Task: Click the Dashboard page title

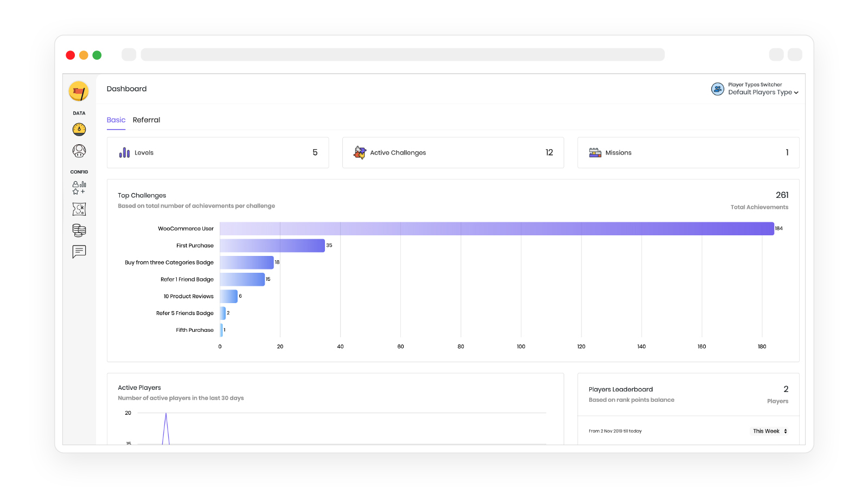Action: tap(126, 89)
